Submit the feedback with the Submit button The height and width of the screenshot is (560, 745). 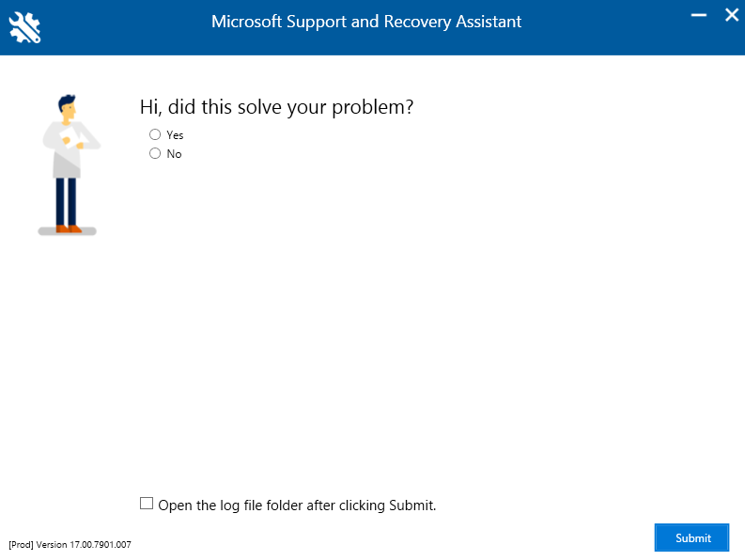(x=691, y=537)
